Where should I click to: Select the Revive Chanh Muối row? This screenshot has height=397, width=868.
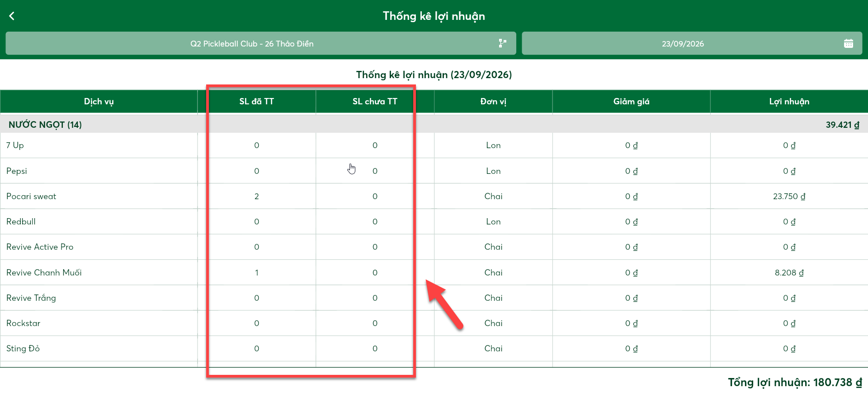coord(434,272)
